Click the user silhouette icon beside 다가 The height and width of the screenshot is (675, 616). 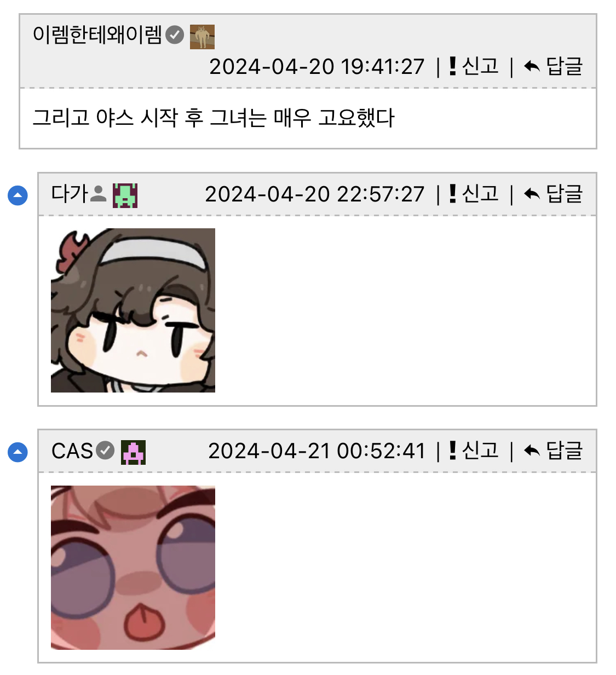tap(98, 194)
